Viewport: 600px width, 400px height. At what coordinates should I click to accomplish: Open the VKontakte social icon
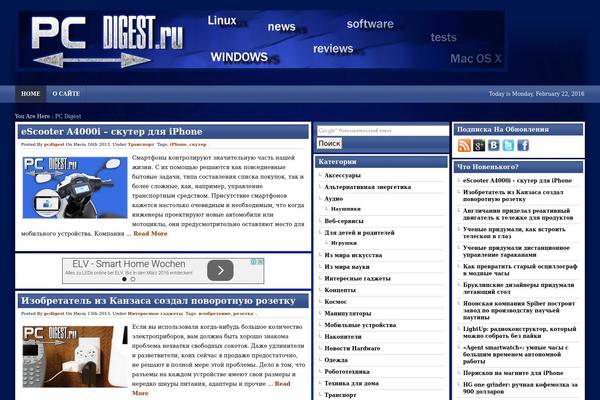click(x=494, y=145)
